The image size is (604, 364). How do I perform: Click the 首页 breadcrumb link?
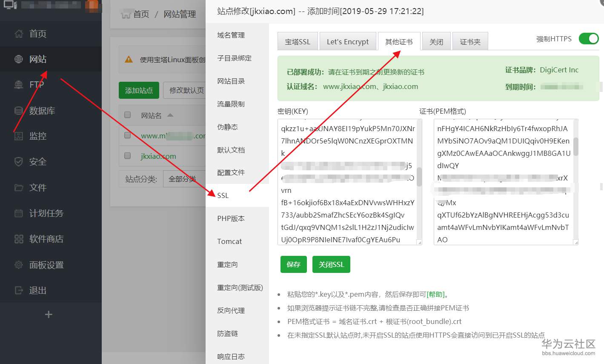tap(141, 14)
